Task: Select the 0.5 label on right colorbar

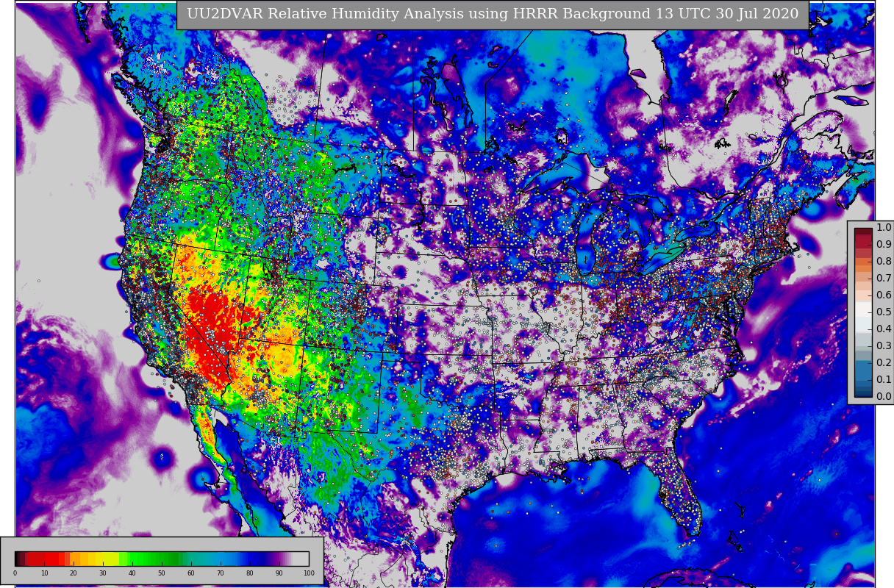Action: 884,312
